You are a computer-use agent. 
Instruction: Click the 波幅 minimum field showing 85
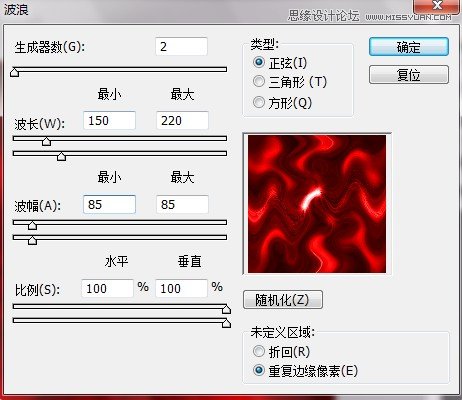pyautogui.click(x=109, y=204)
